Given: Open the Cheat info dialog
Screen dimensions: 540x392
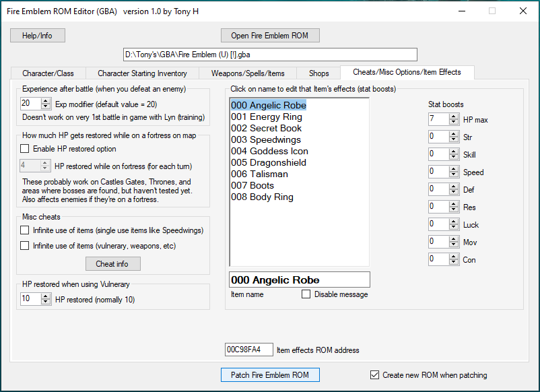Looking at the screenshot, I should (x=113, y=263).
